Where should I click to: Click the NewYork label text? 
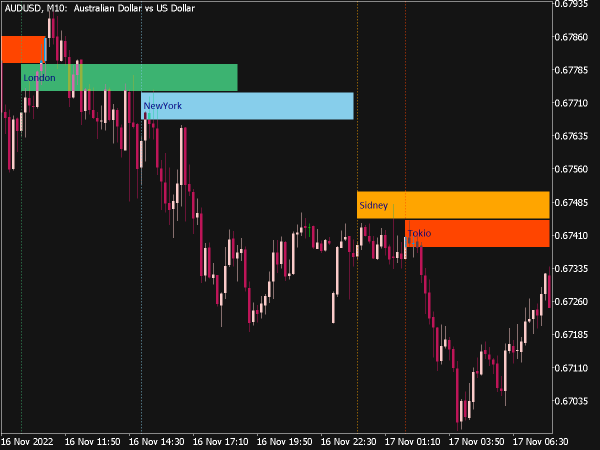[x=163, y=106]
